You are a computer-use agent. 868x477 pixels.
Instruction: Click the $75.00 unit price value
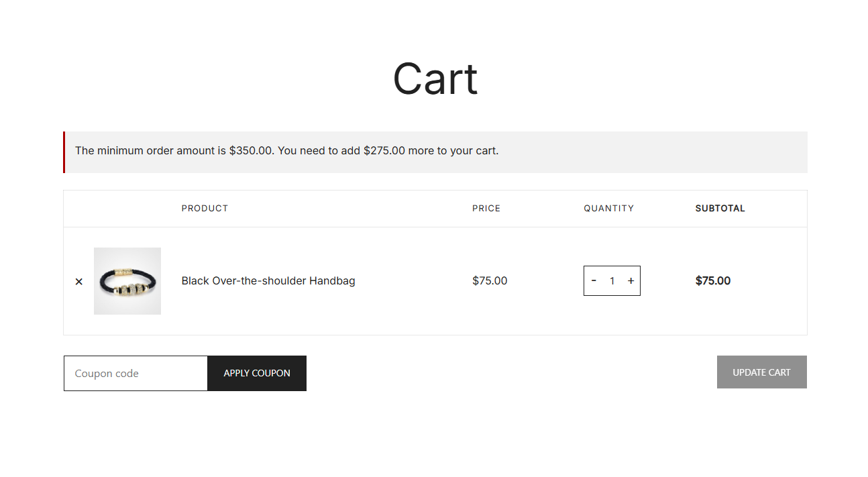point(490,281)
